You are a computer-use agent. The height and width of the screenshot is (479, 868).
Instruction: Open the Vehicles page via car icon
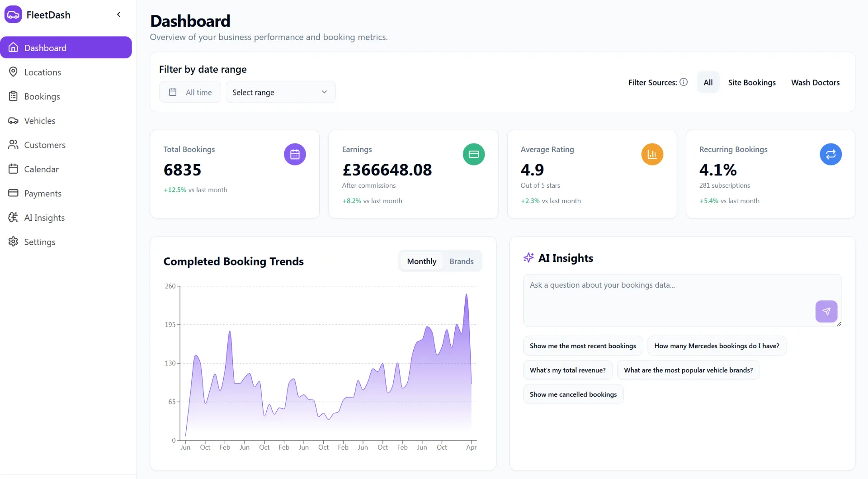[x=14, y=120]
